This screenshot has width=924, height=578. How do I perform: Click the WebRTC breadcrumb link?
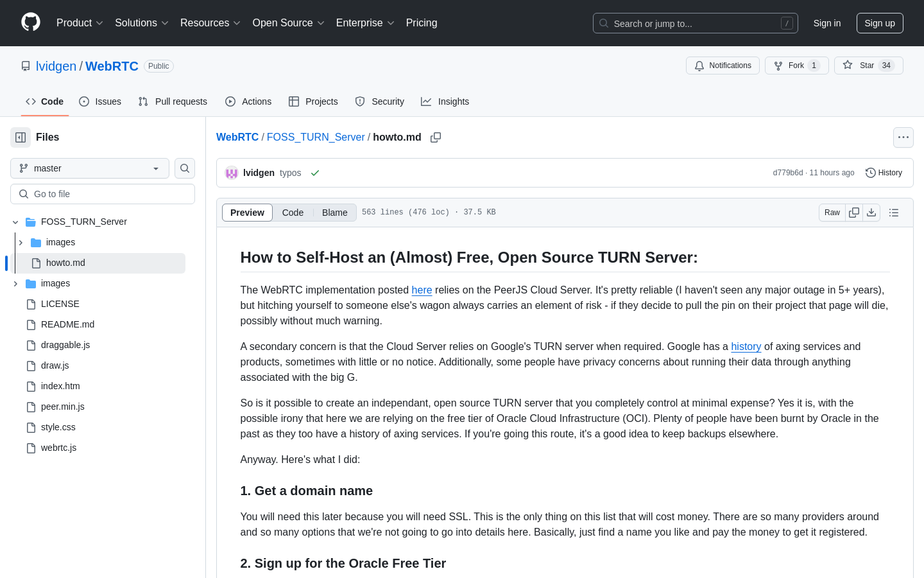point(237,137)
